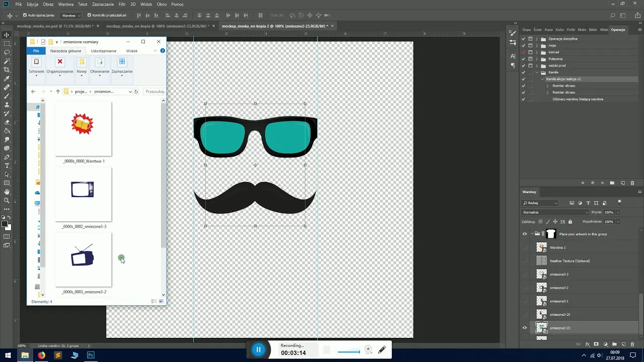The width and height of the screenshot is (644, 362).
Task: Enable visibility of the Warstwa 1 layer
Action: [525, 247]
